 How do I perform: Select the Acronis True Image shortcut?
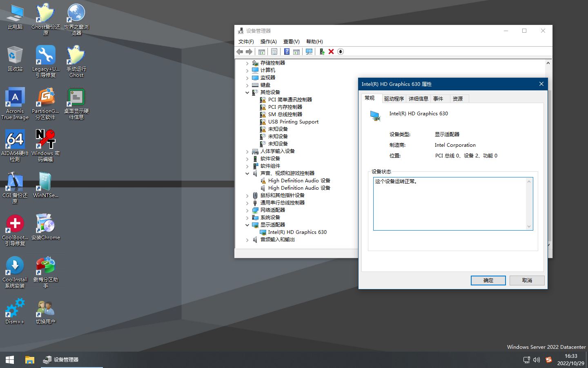[15, 104]
